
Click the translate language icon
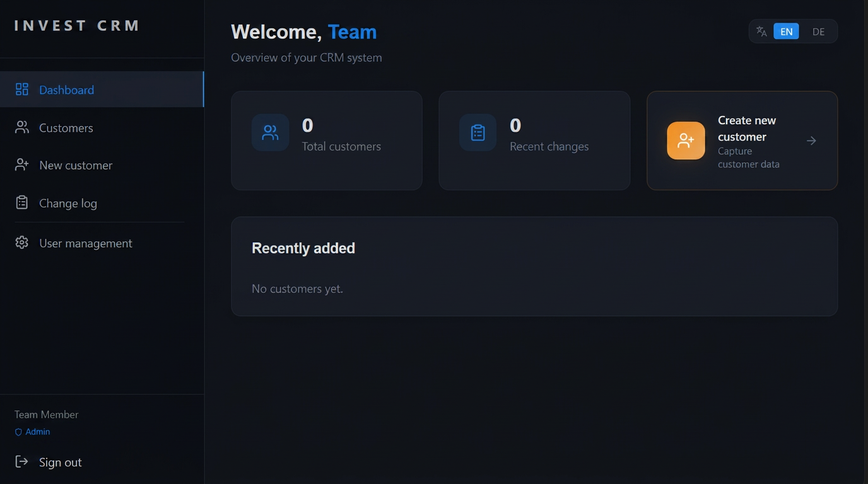click(761, 32)
